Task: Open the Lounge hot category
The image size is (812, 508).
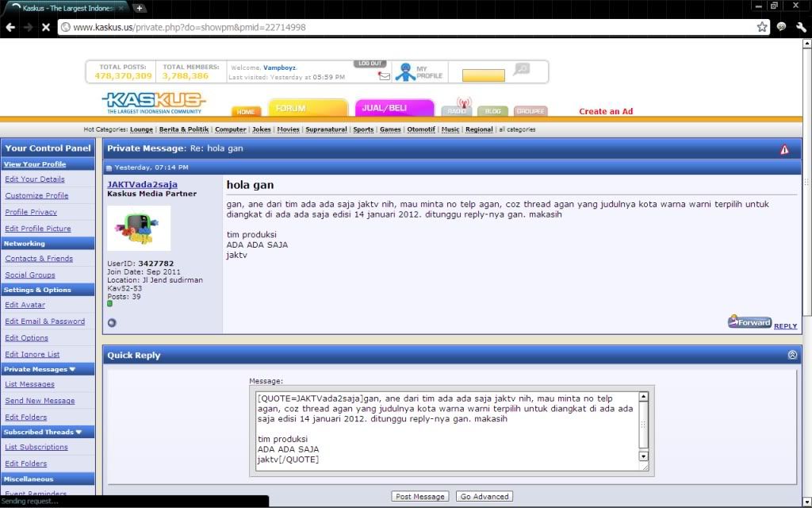Action: click(141, 129)
